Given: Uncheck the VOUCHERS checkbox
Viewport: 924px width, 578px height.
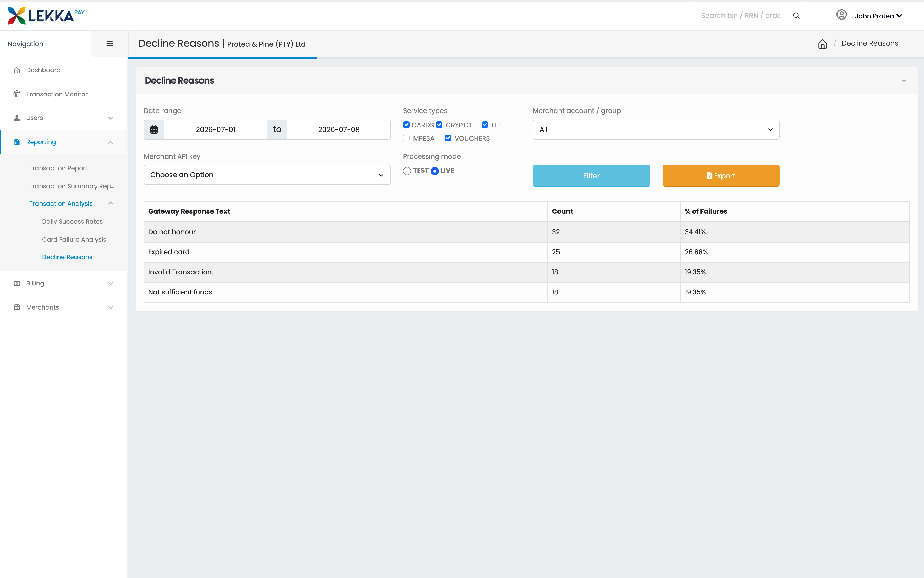Looking at the screenshot, I should pyautogui.click(x=448, y=138).
